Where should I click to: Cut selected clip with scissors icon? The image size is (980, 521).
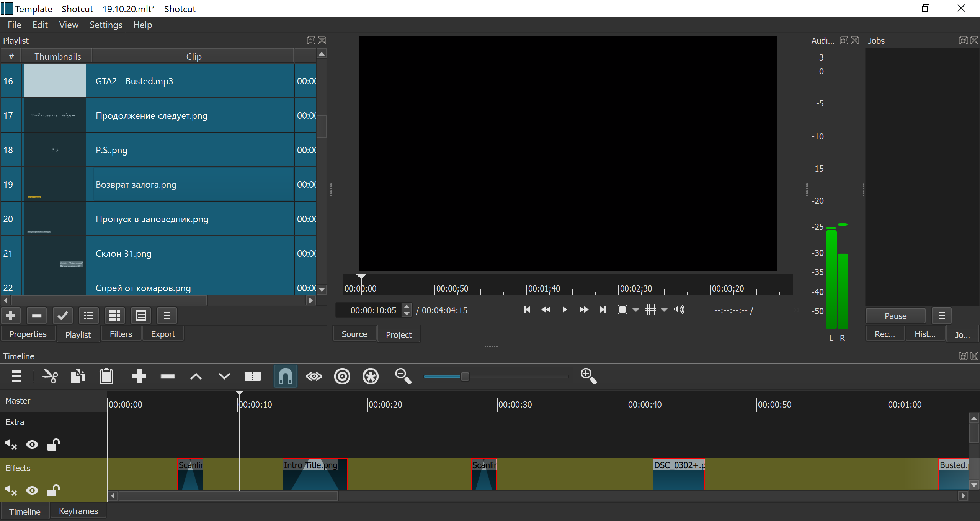50,377
